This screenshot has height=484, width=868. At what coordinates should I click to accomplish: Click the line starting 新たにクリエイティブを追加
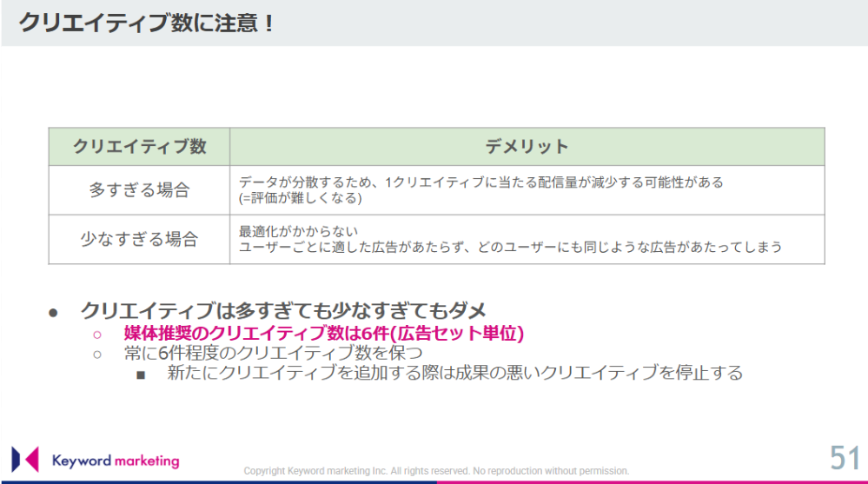(x=455, y=373)
